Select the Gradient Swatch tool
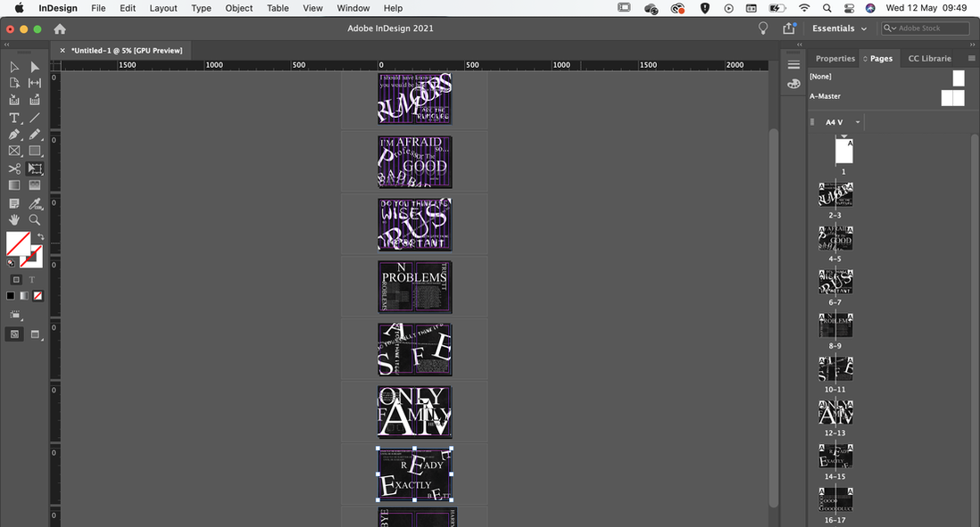 (14, 185)
